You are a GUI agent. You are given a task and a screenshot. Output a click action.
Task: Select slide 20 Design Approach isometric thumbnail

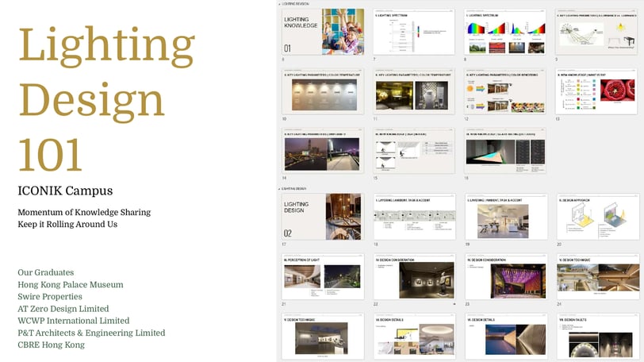click(598, 217)
